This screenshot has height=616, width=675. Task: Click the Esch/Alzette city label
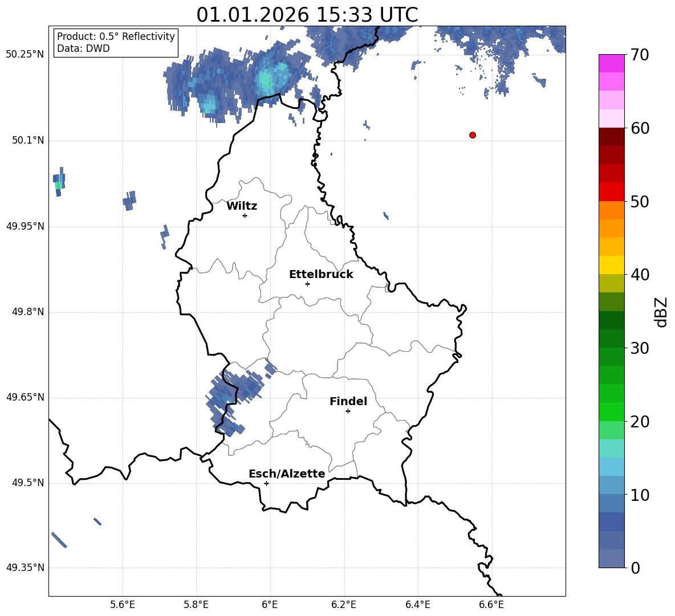click(287, 474)
